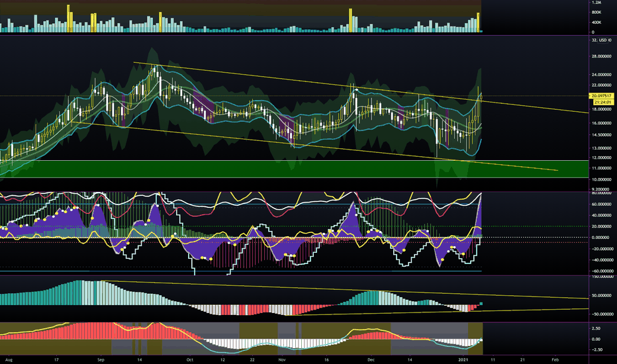
Task: Click the current price label 20.097517
Action: (602, 95)
